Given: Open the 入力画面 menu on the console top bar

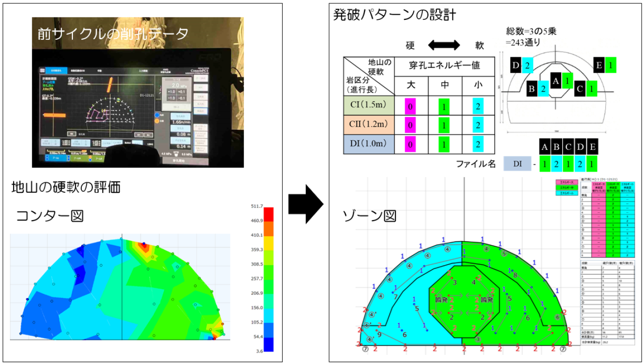Looking at the screenshot, I should coord(144,70).
